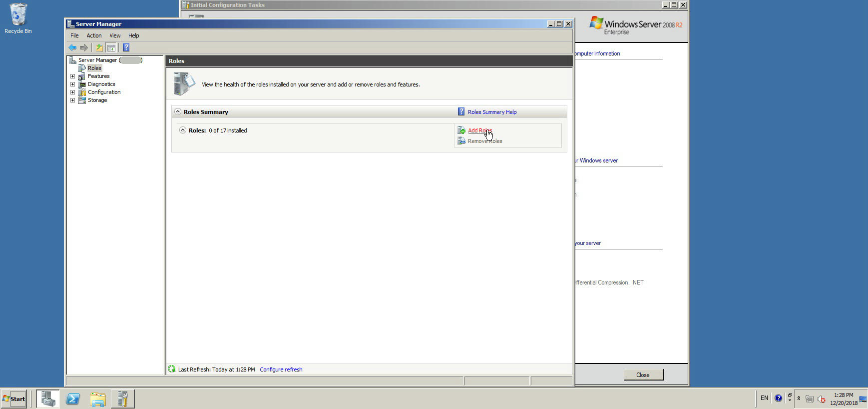Click the help question mark in system tray
The image size is (868, 409).
coord(778,398)
